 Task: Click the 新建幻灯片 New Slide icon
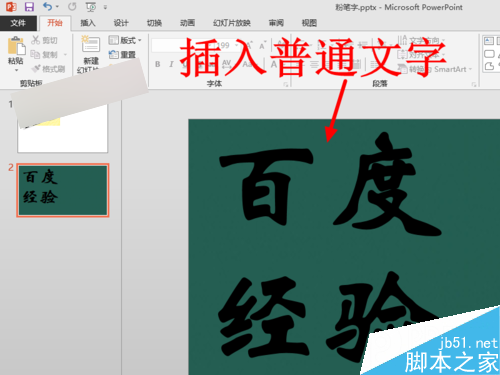point(91,44)
